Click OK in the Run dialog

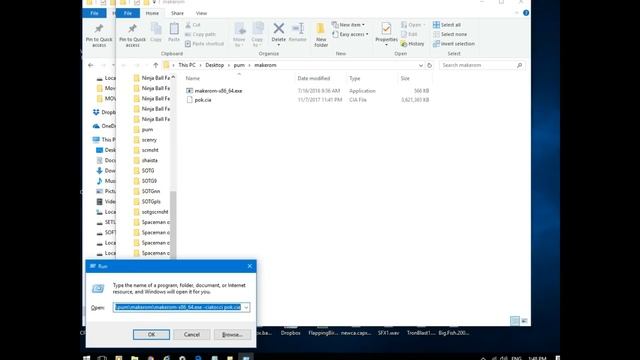[151, 335]
